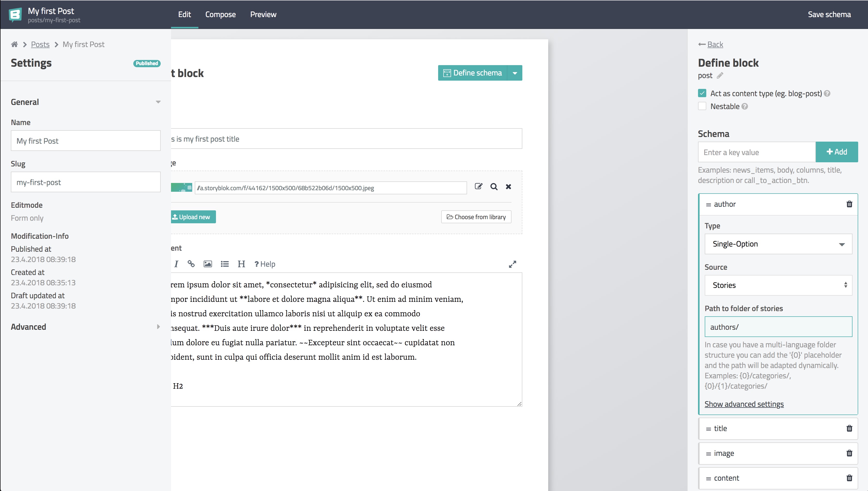Image resolution: width=868 pixels, height=491 pixels.
Task: Switch to the Preview tab
Action: (x=263, y=14)
